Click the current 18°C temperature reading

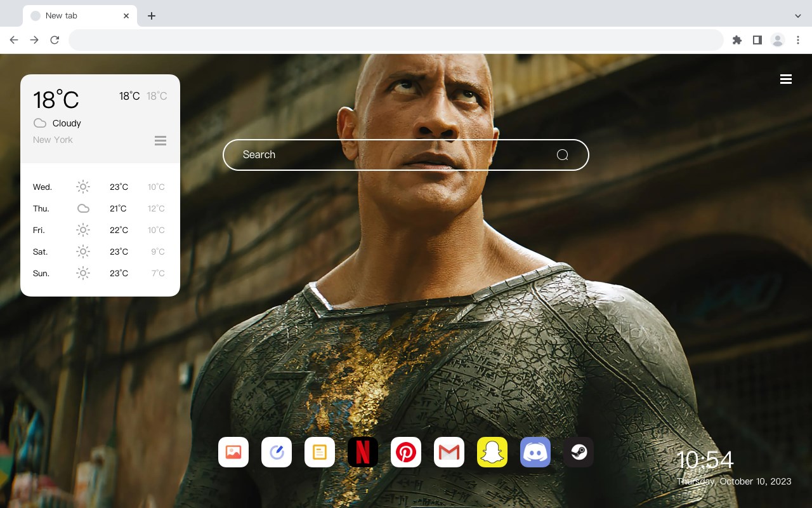coord(56,100)
